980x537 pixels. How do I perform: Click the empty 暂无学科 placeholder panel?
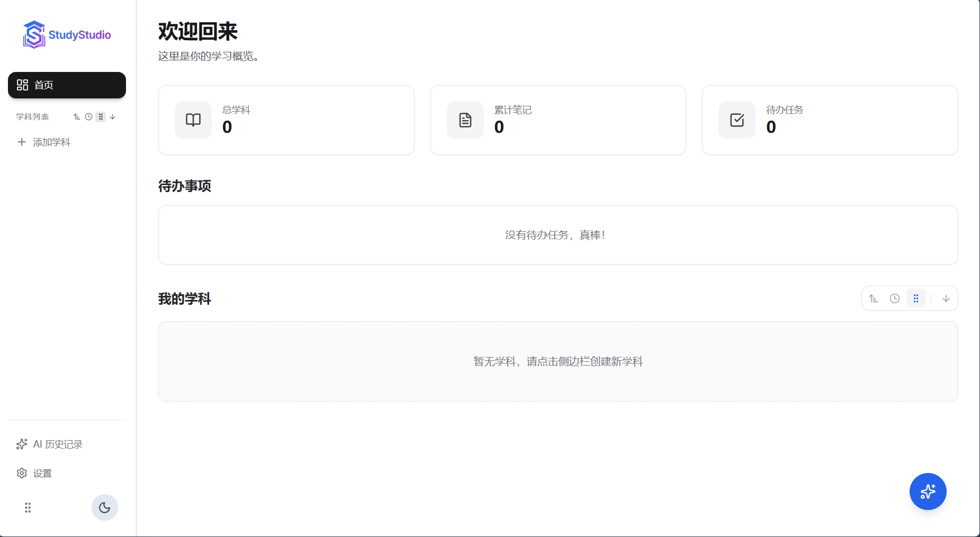[x=558, y=361]
